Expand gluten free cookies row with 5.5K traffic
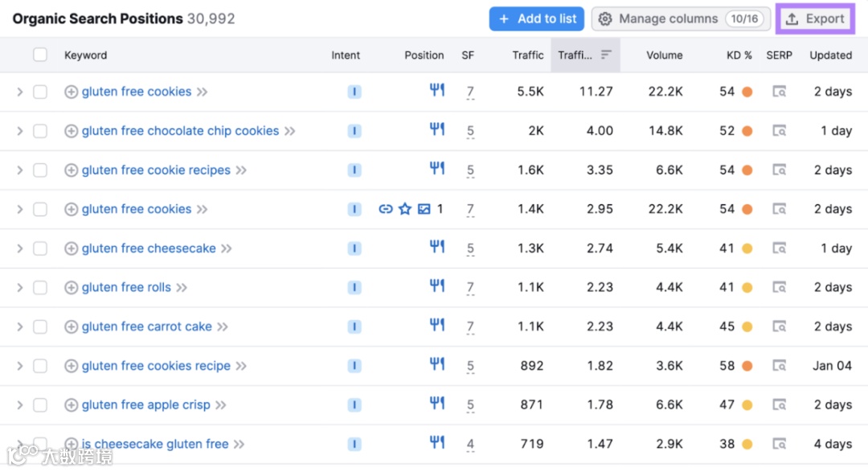Screen dimensions: 868x472 20,92
